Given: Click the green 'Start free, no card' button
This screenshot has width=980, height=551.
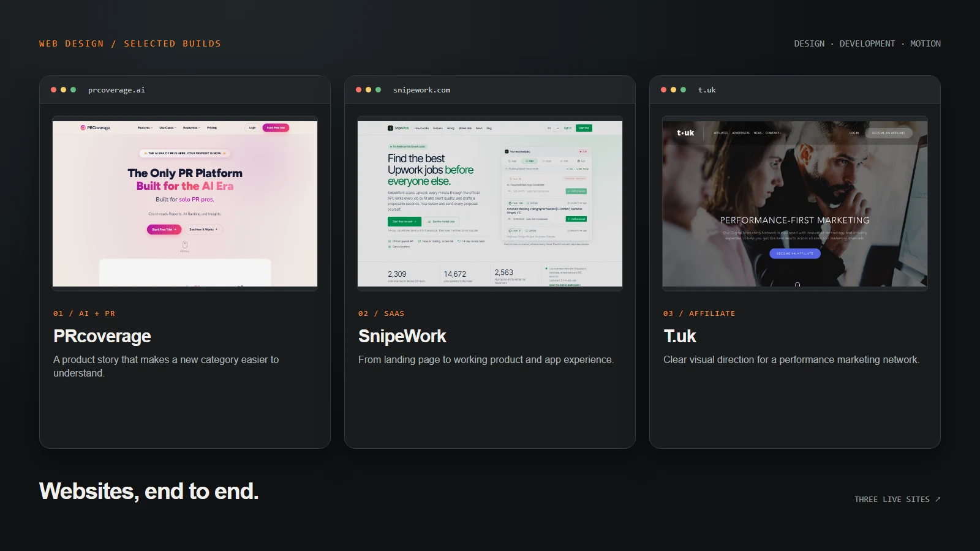Looking at the screenshot, I should click(404, 222).
